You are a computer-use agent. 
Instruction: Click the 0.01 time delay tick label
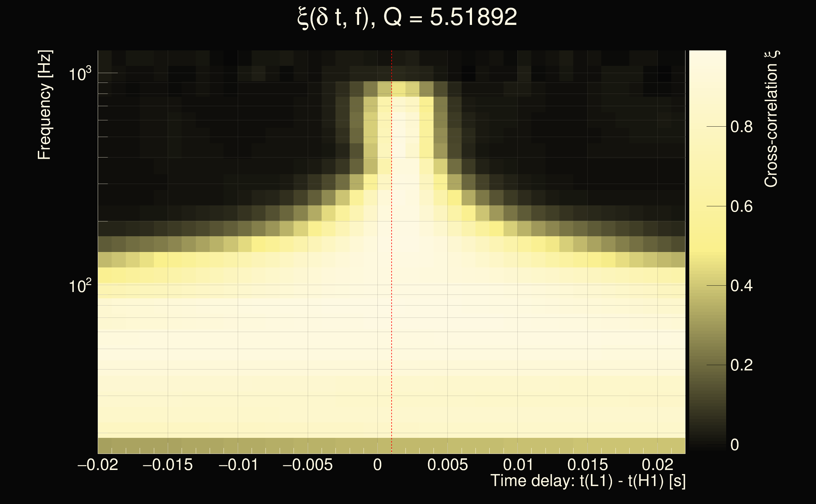[x=517, y=465]
